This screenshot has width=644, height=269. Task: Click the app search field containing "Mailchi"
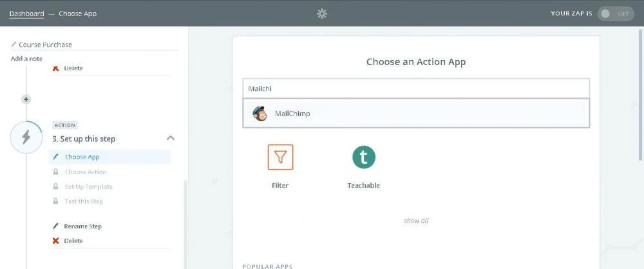pos(415,88)
